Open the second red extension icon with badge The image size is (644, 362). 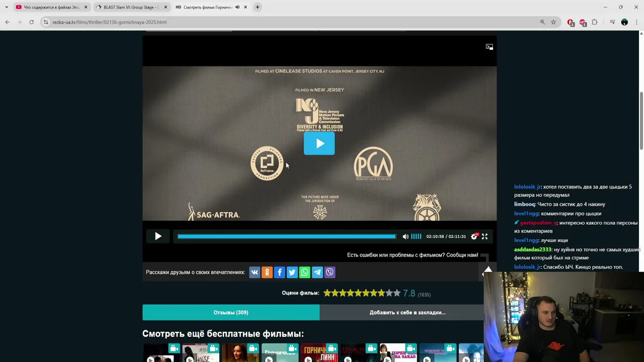pos(583,22)
